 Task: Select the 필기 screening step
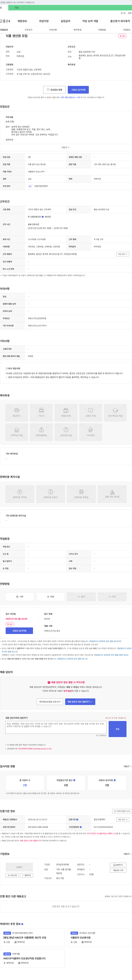pyautogui.click(x=81, y=596)
